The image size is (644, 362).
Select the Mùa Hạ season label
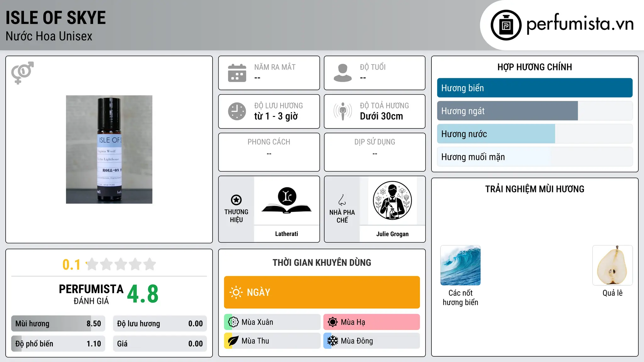353,322
